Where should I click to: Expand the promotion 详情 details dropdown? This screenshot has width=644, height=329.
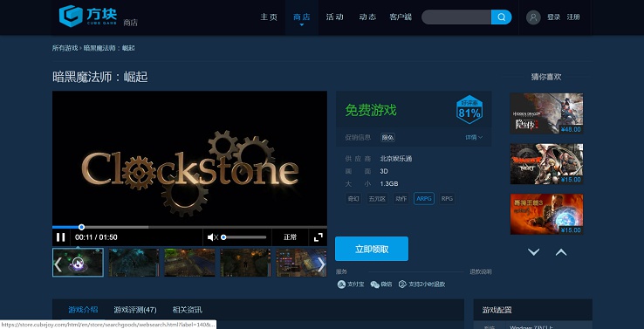pos(474,137)
